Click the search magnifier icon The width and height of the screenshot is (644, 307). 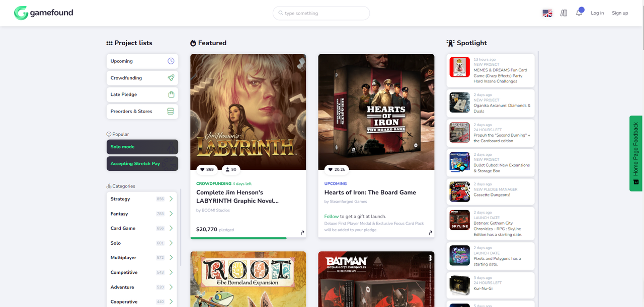coord(281,13)
